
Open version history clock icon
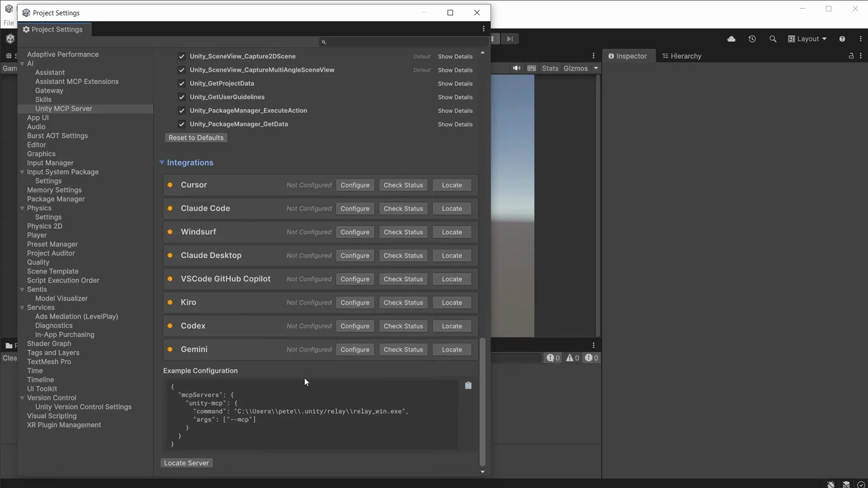pos(752,39)
